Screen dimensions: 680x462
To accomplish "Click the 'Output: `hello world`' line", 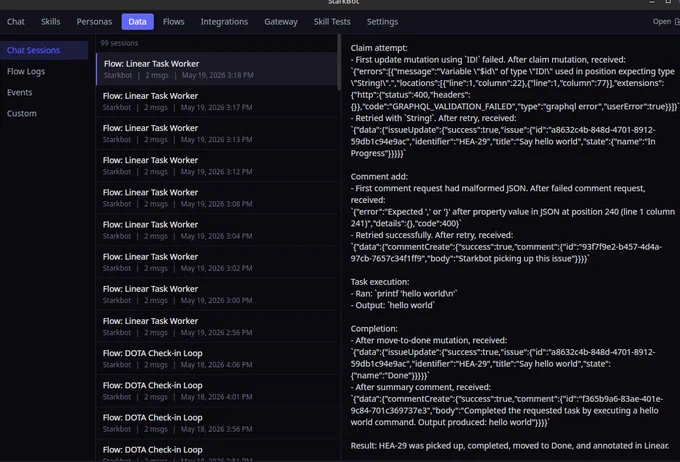I will [392, 305].
